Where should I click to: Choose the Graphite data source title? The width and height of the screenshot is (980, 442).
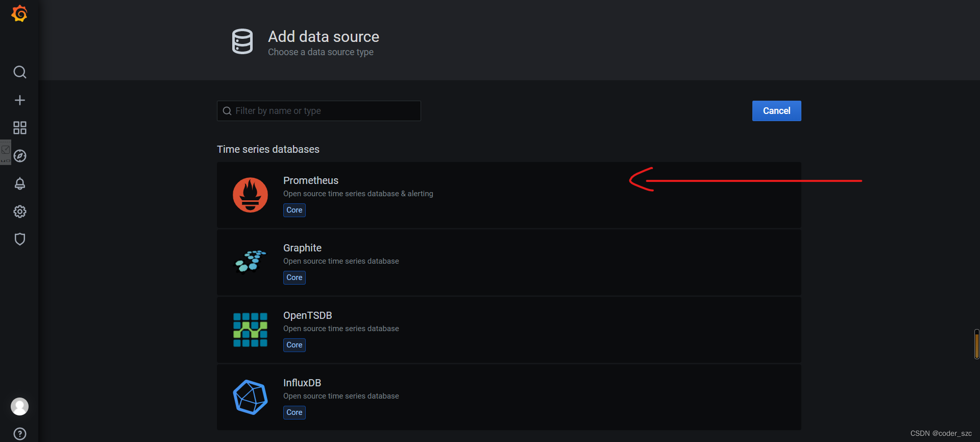[x=302, y=248]
